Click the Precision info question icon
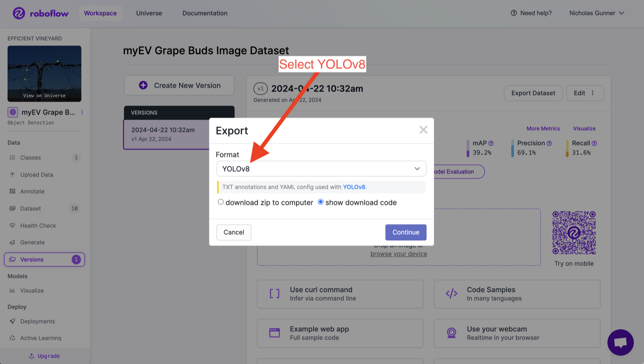 [x=549, y=143]
